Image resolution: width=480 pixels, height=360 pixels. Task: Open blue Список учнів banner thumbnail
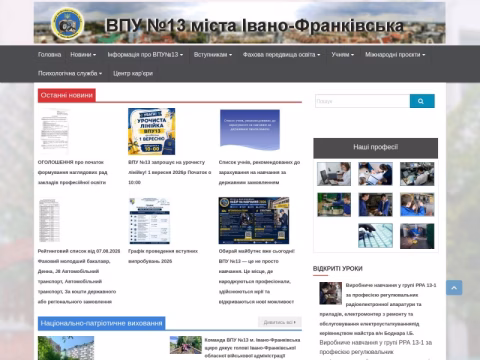[250, 129]
